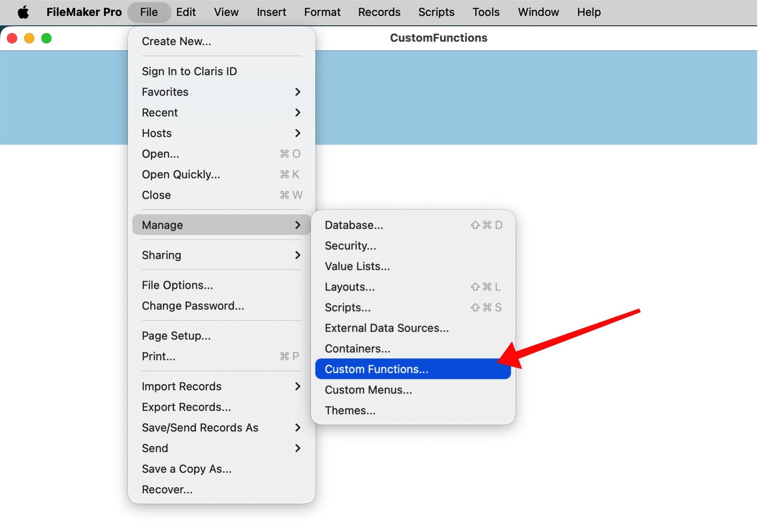This screenshot has height=532, width=758.
Task: Open the Records menu
Action: tap(379, 12)
